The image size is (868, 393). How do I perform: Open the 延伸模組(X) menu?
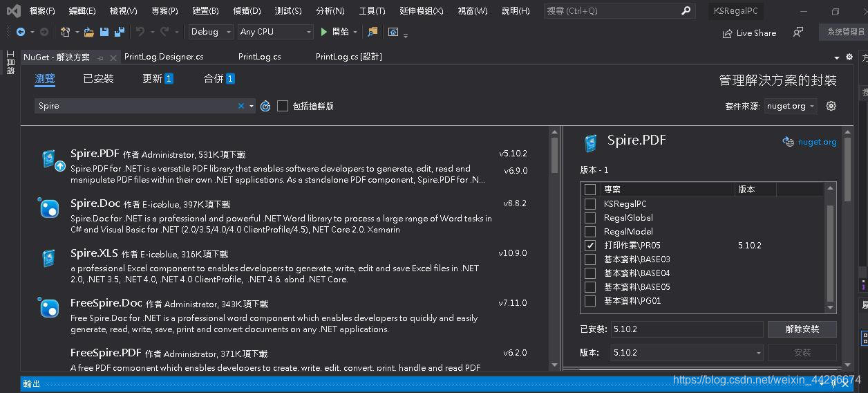(x=421, y=11)
